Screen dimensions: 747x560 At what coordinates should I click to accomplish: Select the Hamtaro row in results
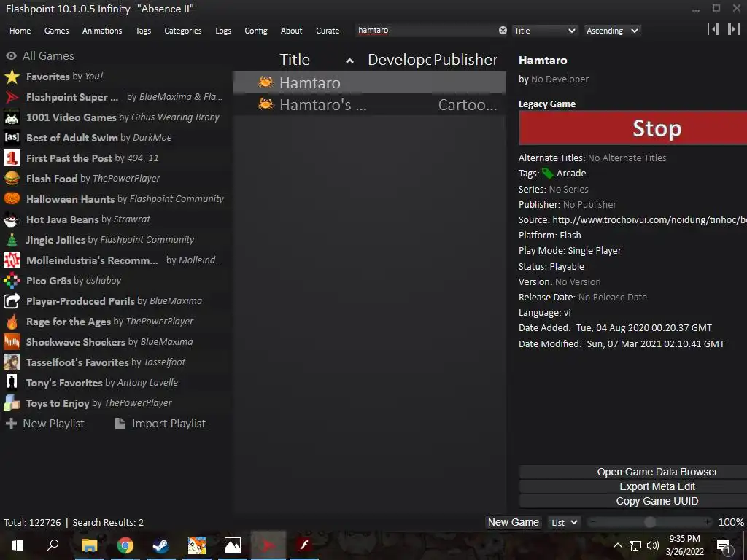click(x=370, y=82)
